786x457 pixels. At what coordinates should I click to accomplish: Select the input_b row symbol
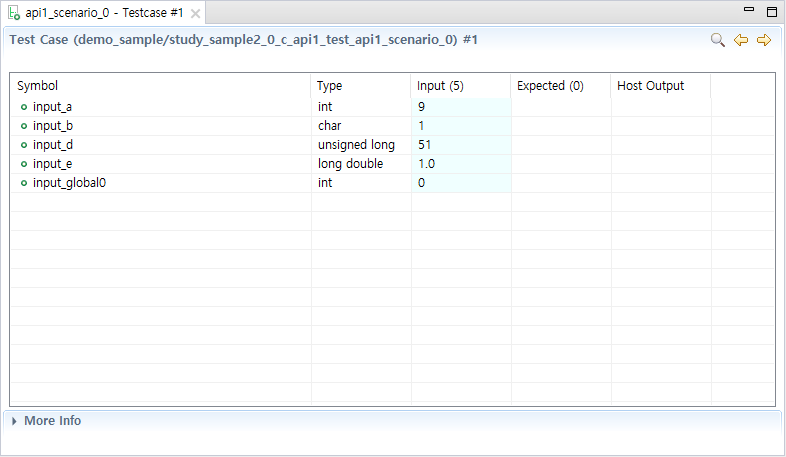pyautogui.click(x=53, y=126)
